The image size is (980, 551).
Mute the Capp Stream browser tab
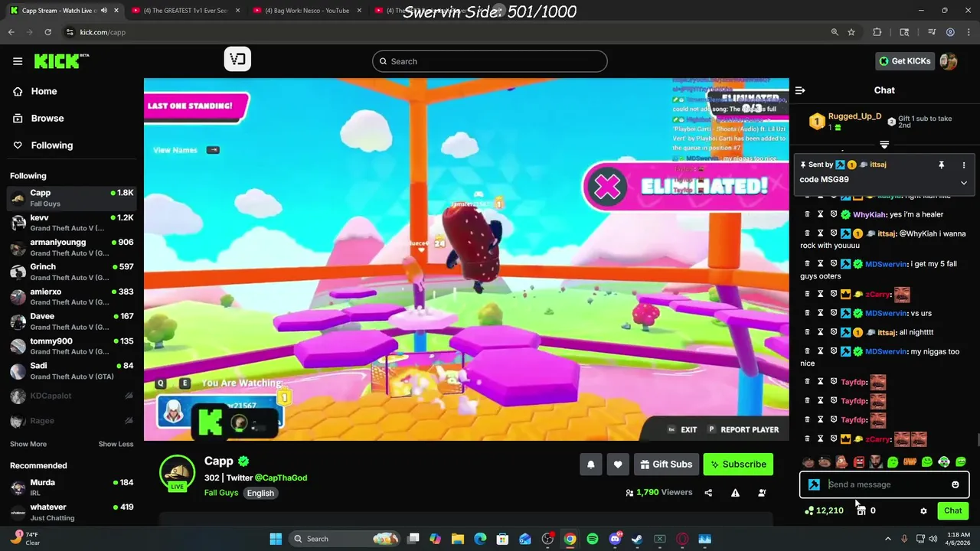104,11
